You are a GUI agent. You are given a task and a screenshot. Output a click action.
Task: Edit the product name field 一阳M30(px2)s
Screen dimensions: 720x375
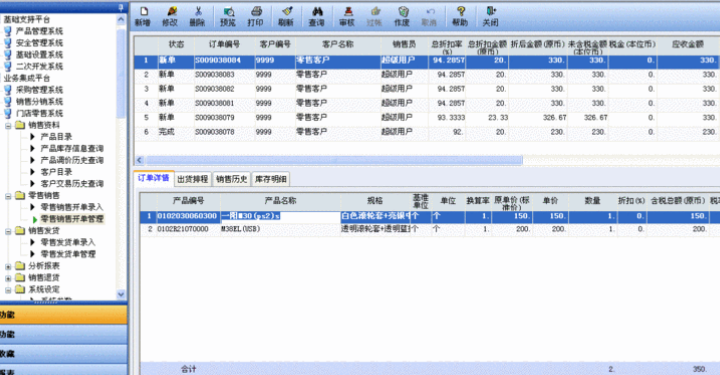pyautogui.click(x=280, y=216)
